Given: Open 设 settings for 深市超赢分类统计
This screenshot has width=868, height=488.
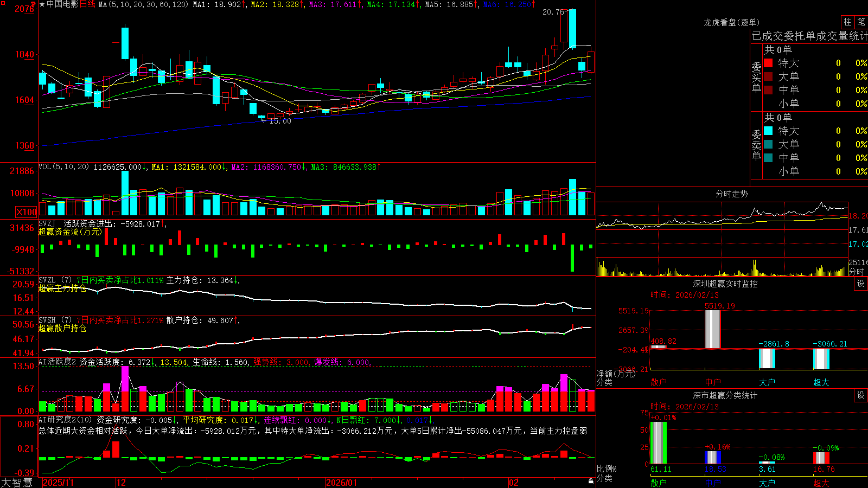Looking at the screenshot, I should tap(861, 395).
